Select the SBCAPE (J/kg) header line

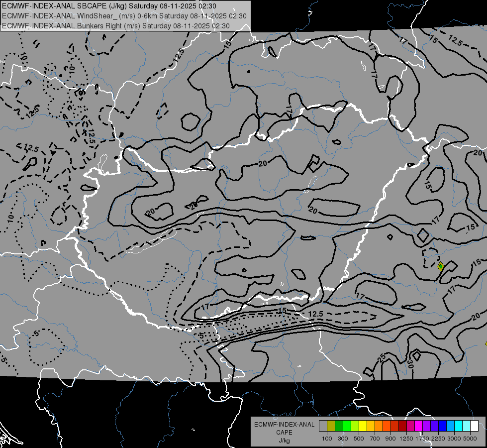coord(109,6)
